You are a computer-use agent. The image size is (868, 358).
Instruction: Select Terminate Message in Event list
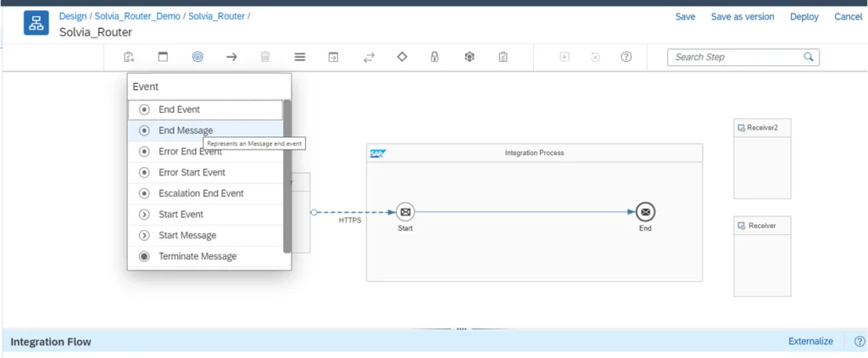(x=198, y=256)
